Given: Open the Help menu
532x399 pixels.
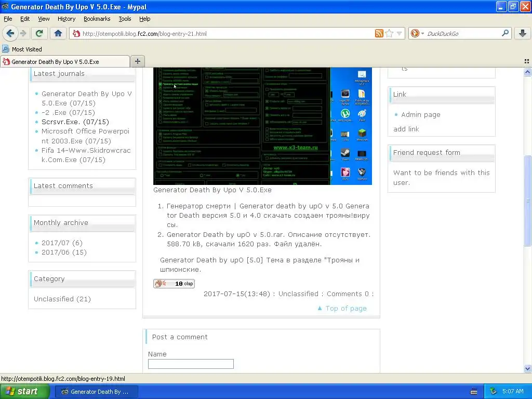Looking at the screenshot, I should pos(144,19).
